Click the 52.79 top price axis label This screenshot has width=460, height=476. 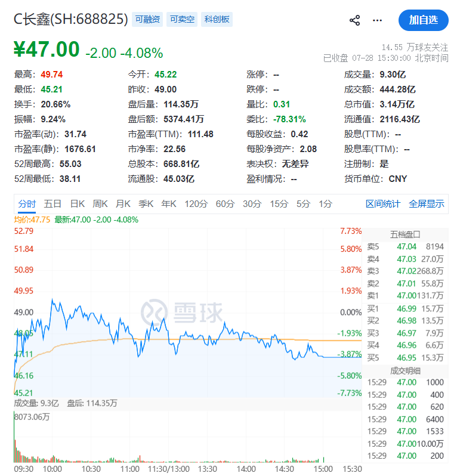(24, 231)
